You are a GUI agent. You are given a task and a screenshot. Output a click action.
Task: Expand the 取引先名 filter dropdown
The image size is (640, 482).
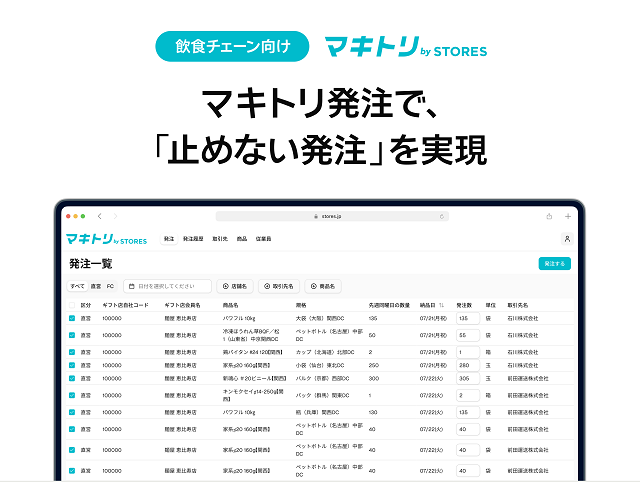click(x=280, y=286)
